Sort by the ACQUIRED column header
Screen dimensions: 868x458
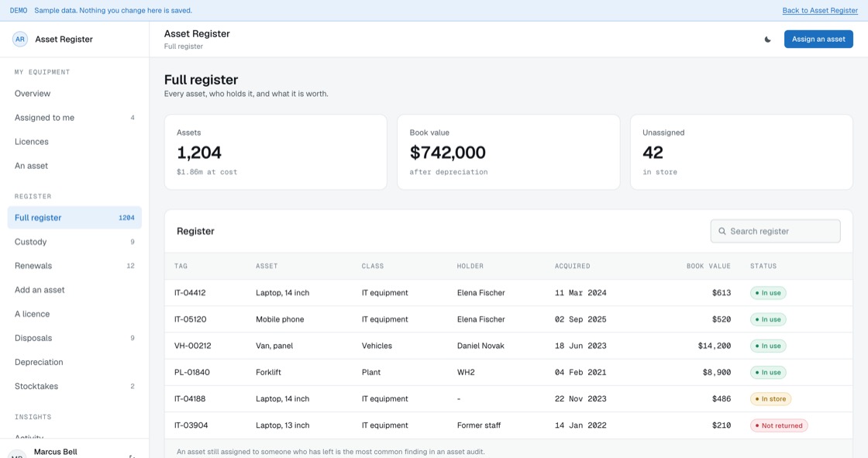573,267
